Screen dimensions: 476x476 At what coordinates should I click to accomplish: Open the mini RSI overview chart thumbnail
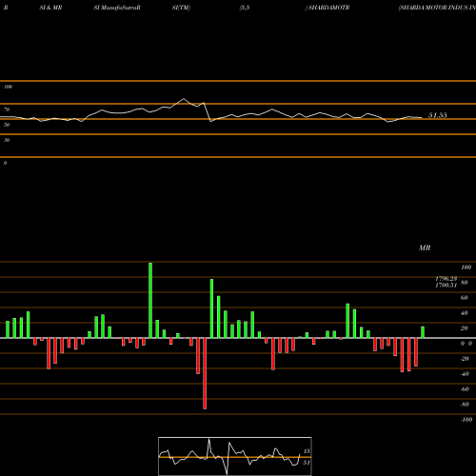[x=235, y=456]
